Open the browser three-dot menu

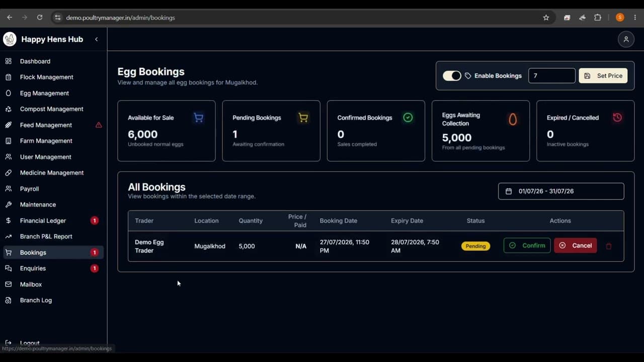click(635, 18)
